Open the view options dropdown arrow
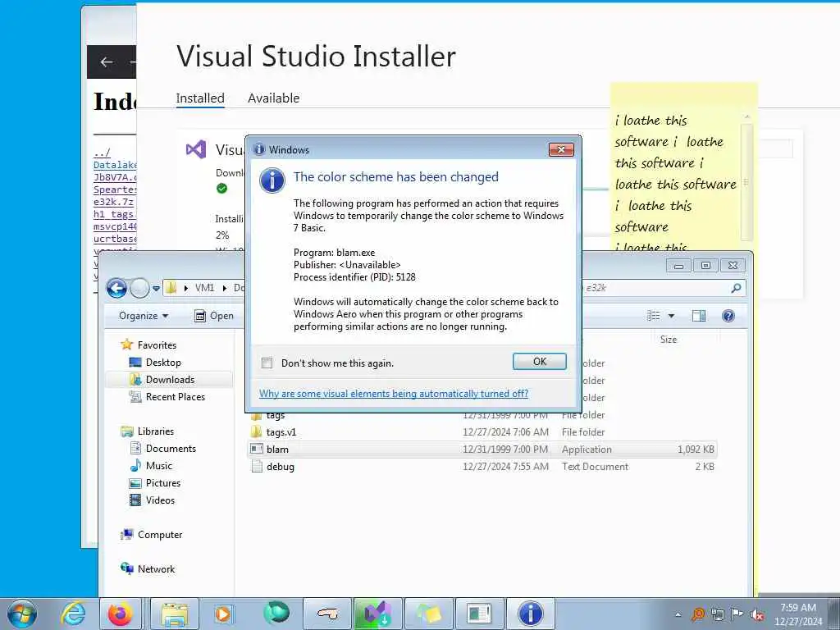This screenshot has width=840, height=630. (671, 316)
